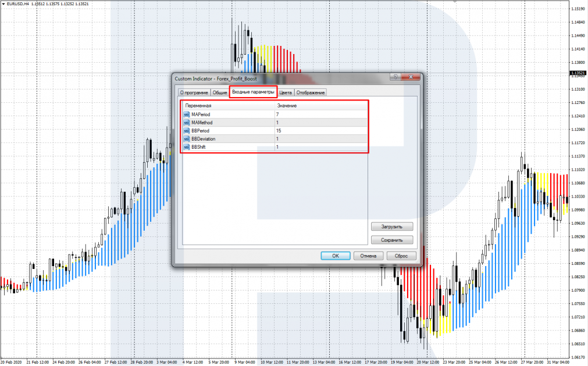Click the Сохранить button
This screenshot has width=588, height=366.
coord(392,239)
